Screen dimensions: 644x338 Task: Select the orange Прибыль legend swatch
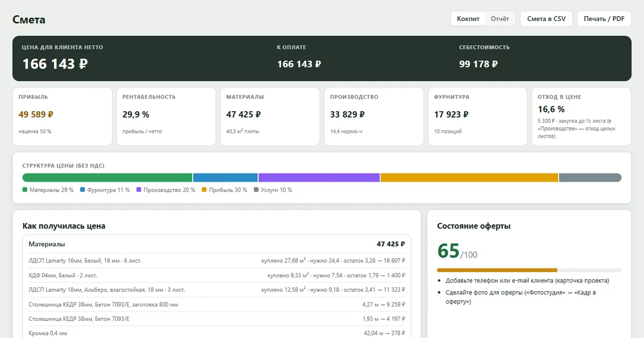coord(204,190)
